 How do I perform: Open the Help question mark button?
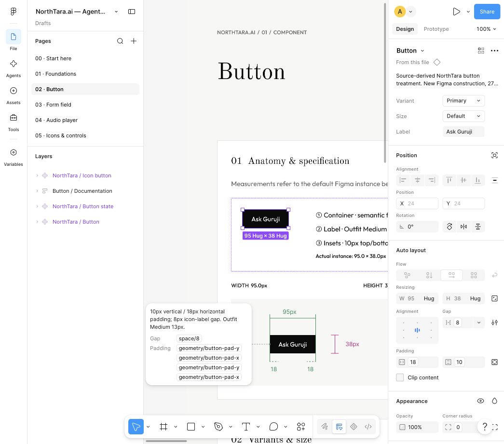485,427
